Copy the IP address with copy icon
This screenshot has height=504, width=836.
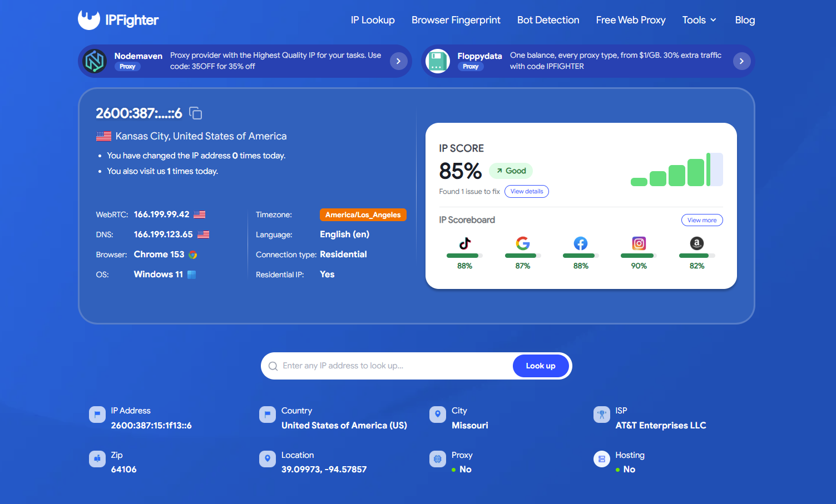(195, 113)
